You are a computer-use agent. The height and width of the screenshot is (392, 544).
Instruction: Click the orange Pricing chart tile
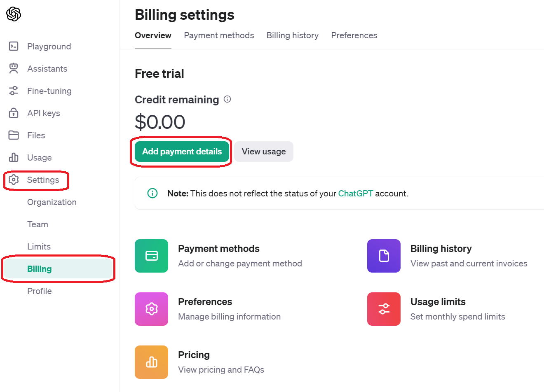(x=151, y=362)
